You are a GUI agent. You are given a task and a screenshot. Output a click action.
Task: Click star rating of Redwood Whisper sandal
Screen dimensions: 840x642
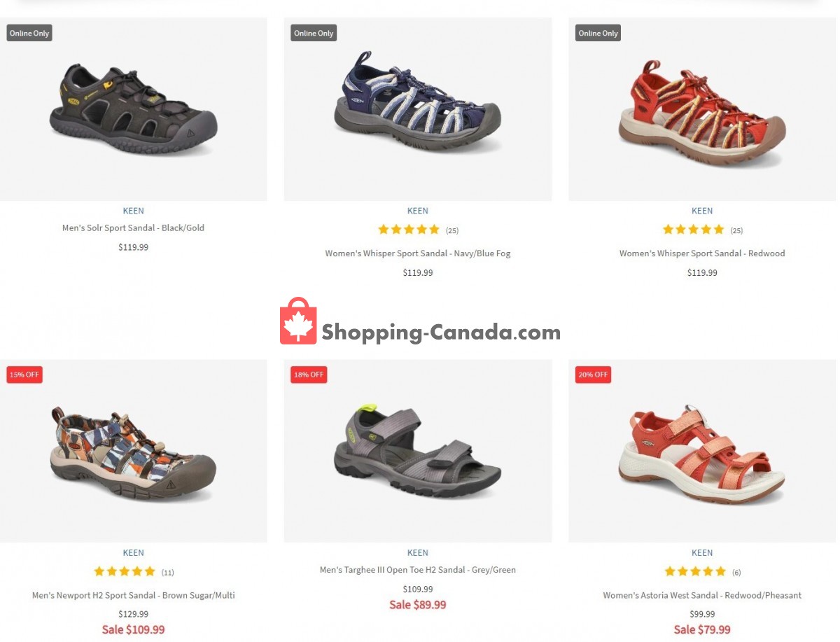[x=693, y=230]
